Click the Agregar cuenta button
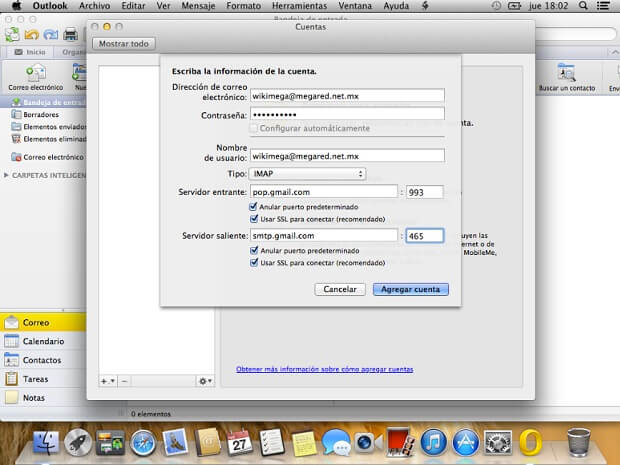 pos(410,289)
